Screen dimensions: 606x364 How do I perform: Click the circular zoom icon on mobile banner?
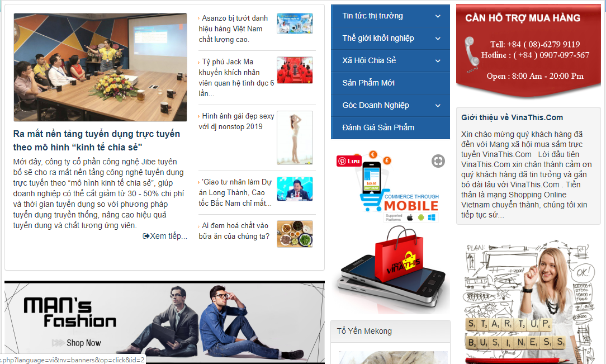point(438,161)
